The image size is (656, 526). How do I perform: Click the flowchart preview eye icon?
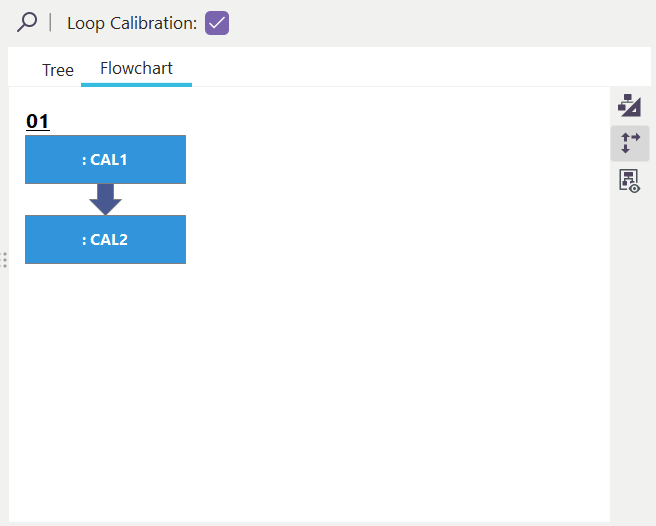click(x=630, y=181)
